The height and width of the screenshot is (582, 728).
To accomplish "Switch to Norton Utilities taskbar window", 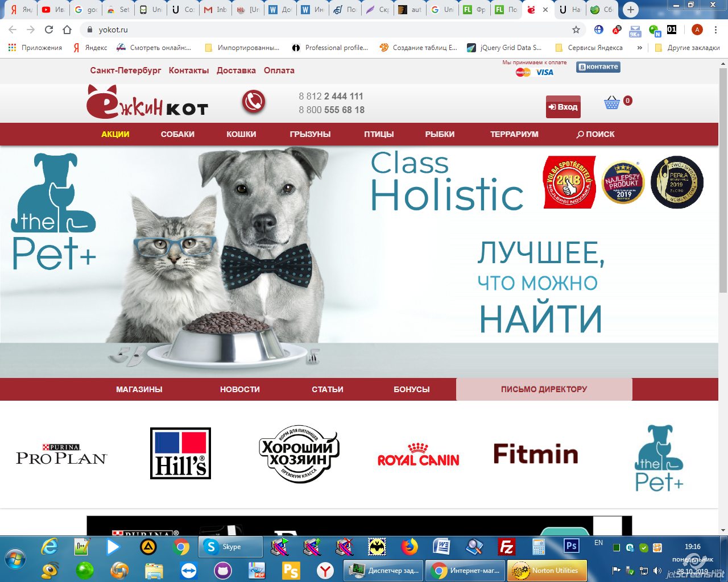I will point(547,570).
